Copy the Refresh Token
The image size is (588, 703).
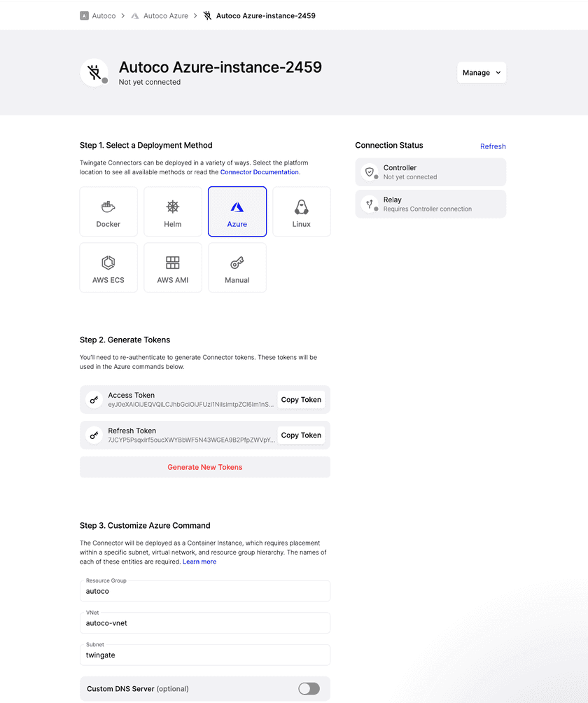(301, 435)
